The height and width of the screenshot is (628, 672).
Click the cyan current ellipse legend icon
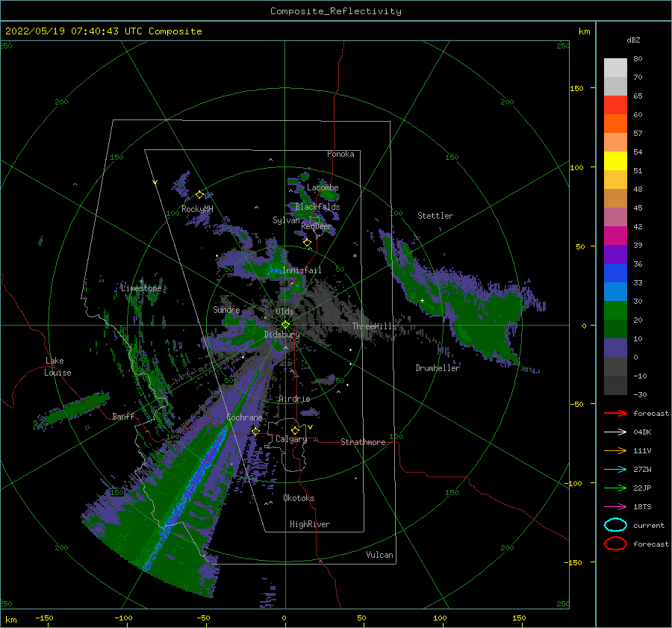[x=615, y=525]
